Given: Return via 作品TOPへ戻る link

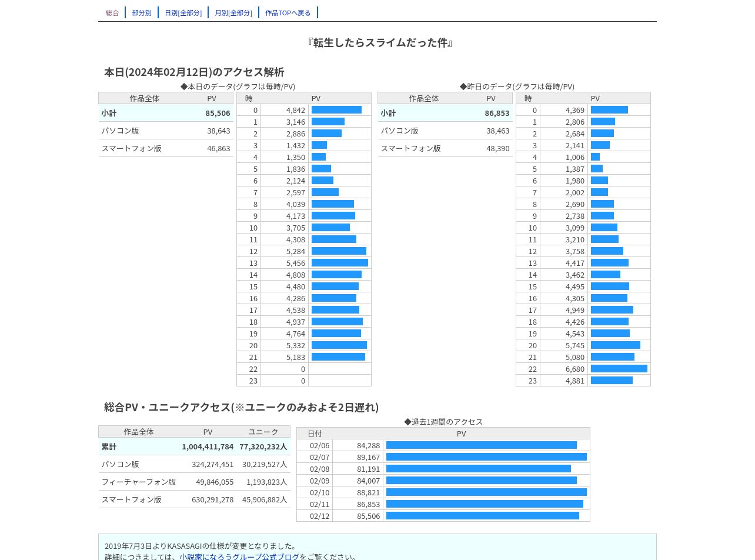Looking at the screenshot, I should point(288,12).
